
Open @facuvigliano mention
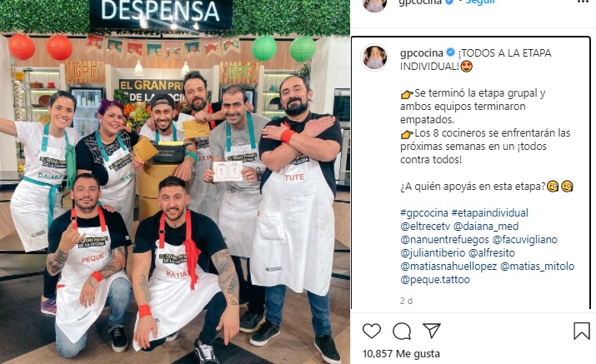tap(525, 240)
